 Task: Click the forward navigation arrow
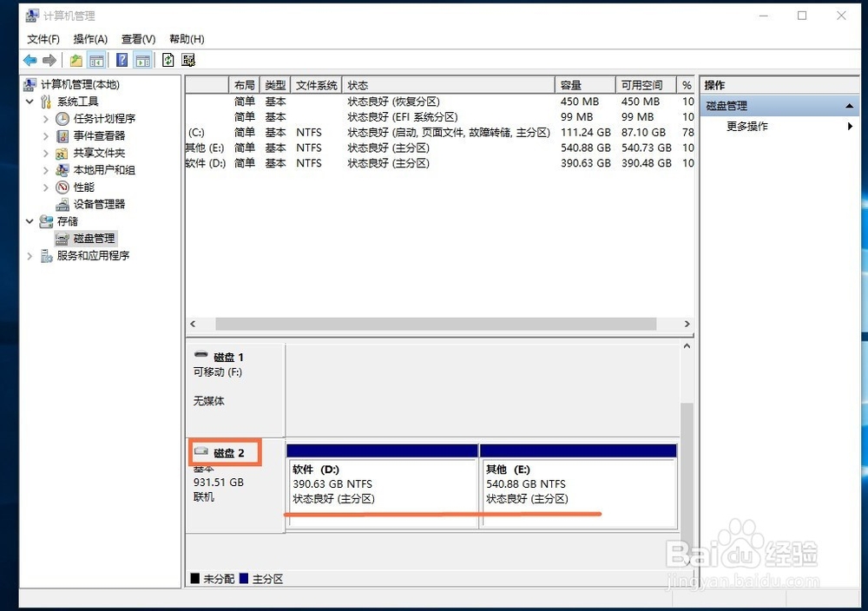coord(49,59)
